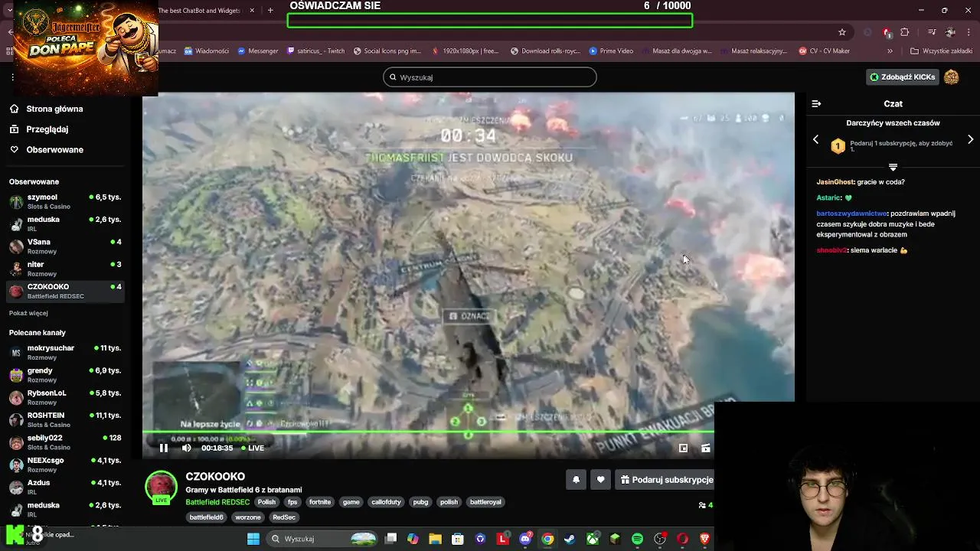Show previous gifter leaderboard arrow

815,139
